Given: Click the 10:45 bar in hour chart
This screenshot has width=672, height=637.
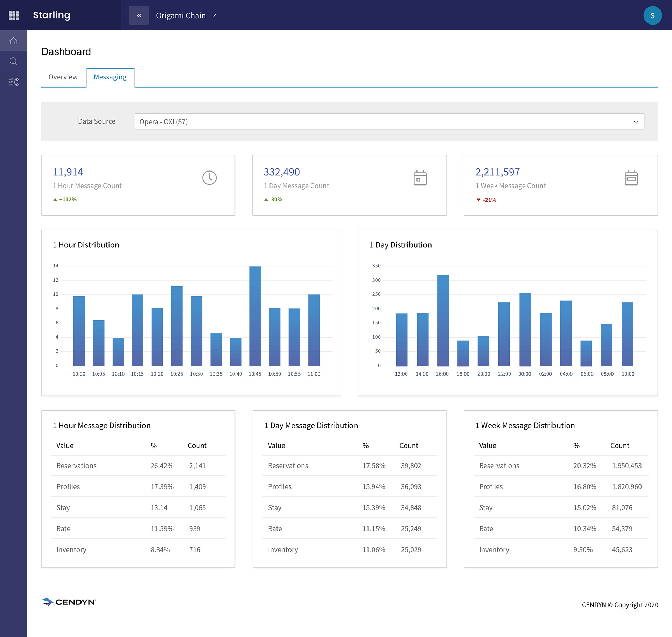Looking at the screenshot, I should [255, 316].
